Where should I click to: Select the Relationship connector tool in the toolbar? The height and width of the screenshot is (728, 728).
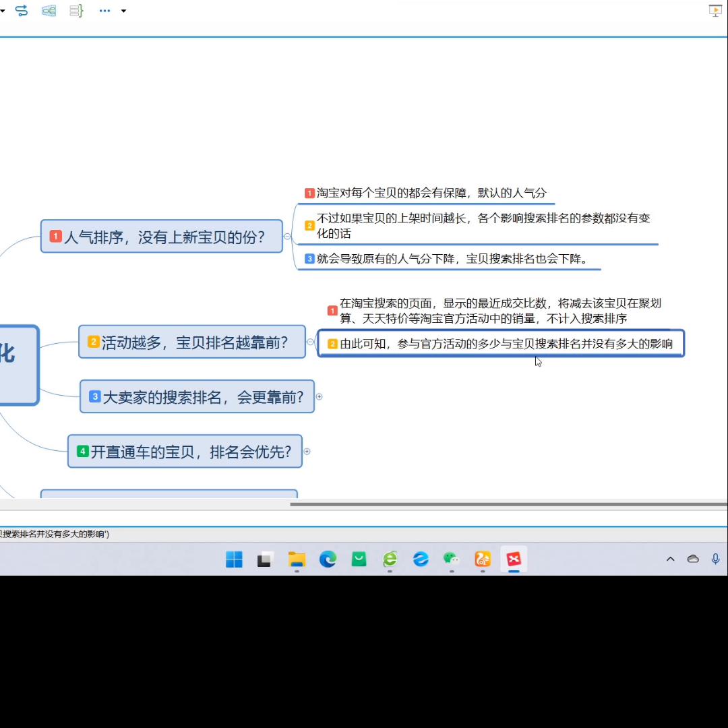(22, 11)
